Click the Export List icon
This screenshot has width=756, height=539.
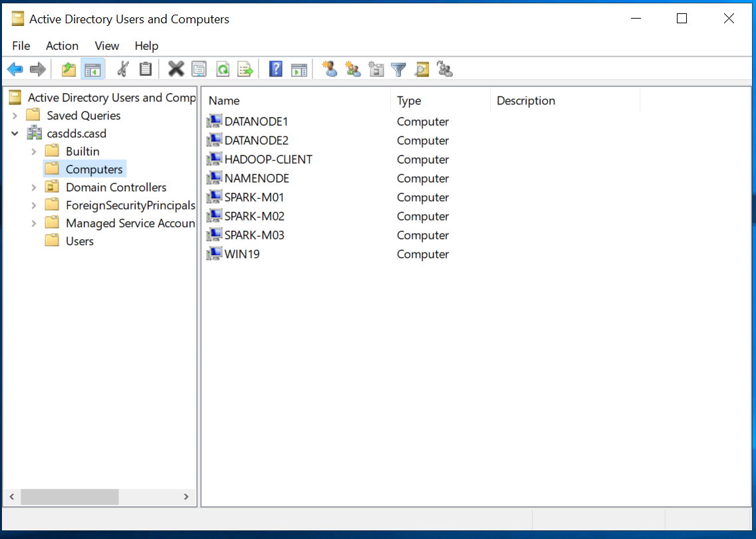245,68
